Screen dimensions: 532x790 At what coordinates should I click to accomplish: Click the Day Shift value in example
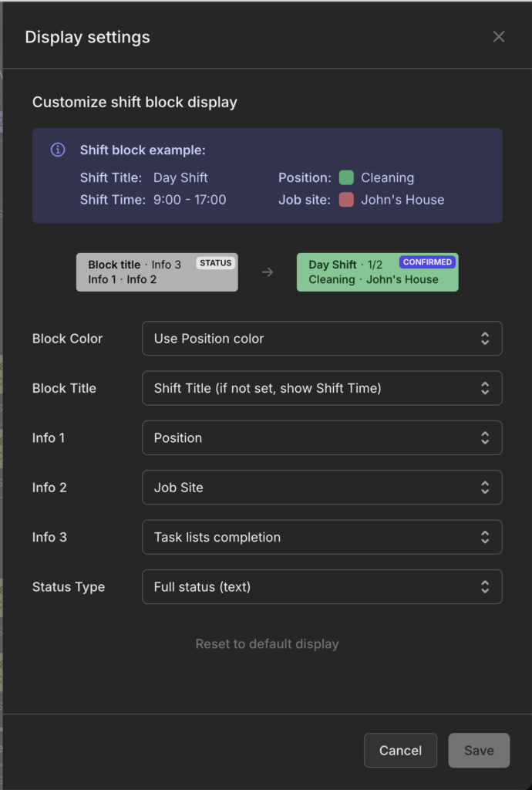pyautogui.click(x=180, y=177)
